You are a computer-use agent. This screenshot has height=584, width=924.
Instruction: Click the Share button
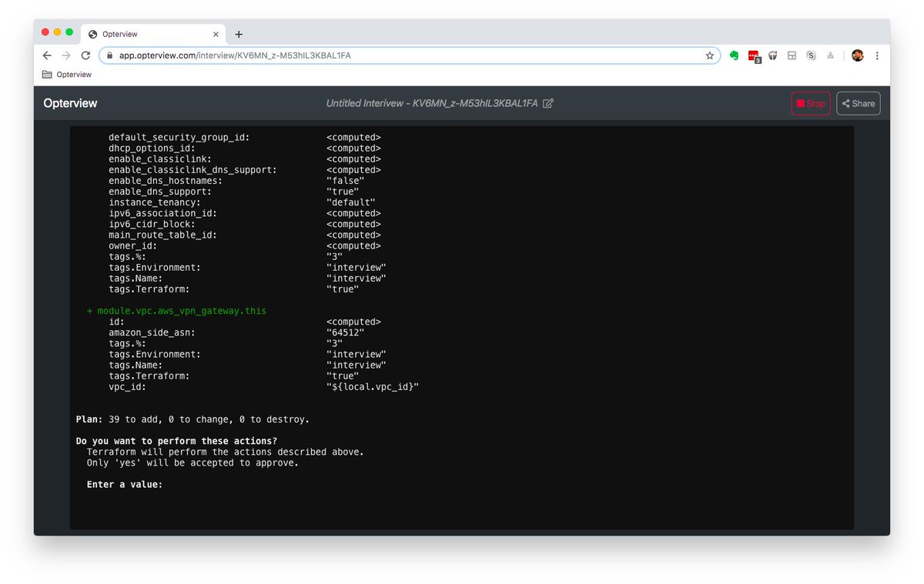[x=858, y=103]
